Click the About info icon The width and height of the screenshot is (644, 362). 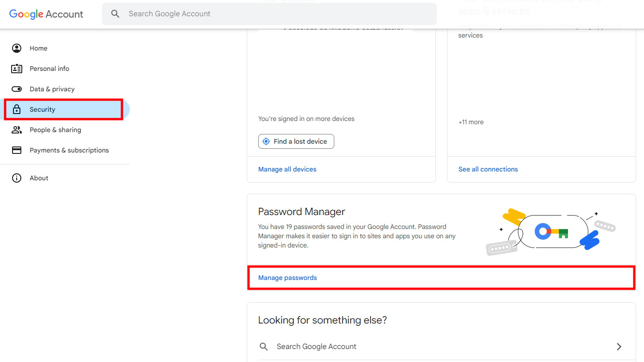tap(17, 178)
